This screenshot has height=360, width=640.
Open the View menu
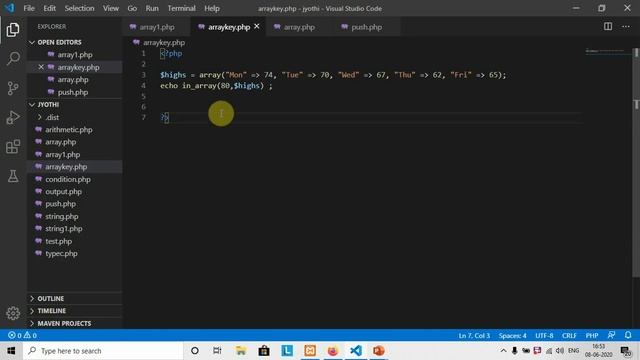111,8
